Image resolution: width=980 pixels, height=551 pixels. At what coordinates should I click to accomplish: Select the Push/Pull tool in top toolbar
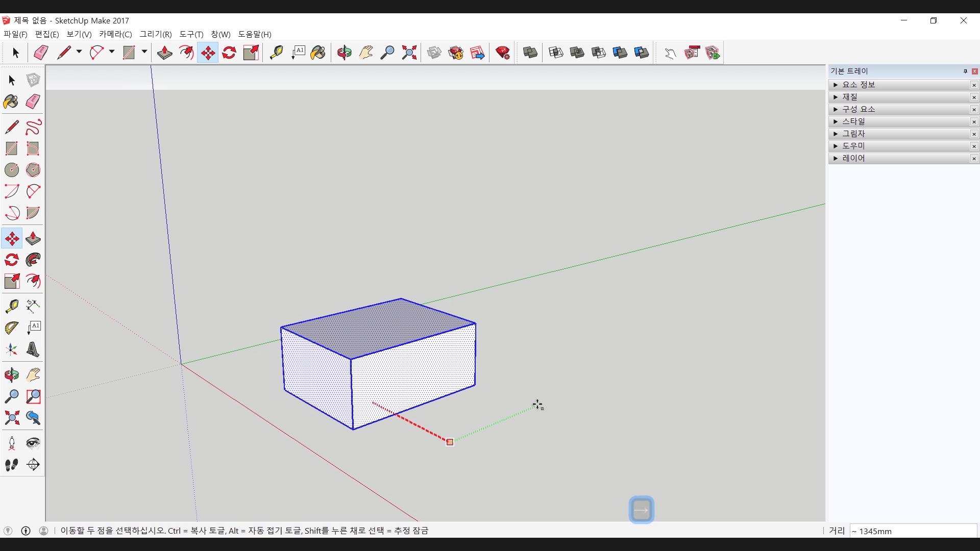[x=164, y=53]
